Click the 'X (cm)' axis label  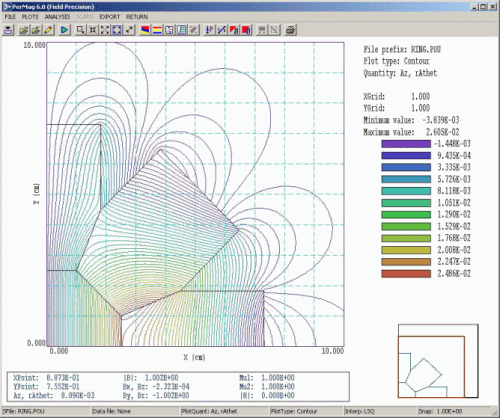coord(194,357)
